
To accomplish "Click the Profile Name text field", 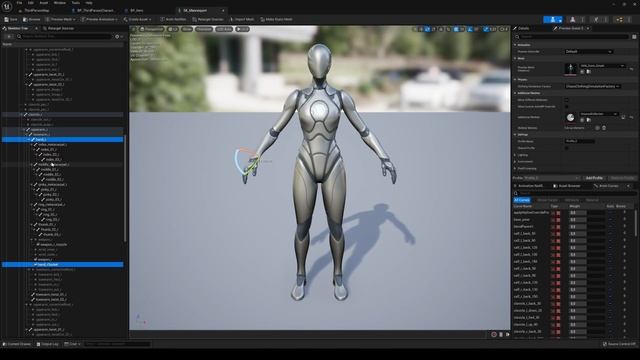I will 580,141.
